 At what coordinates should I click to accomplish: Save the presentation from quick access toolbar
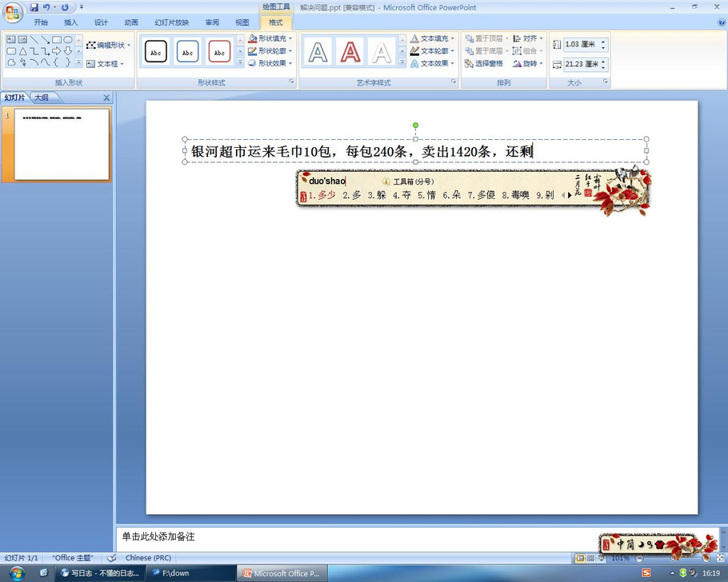[34, 7]
